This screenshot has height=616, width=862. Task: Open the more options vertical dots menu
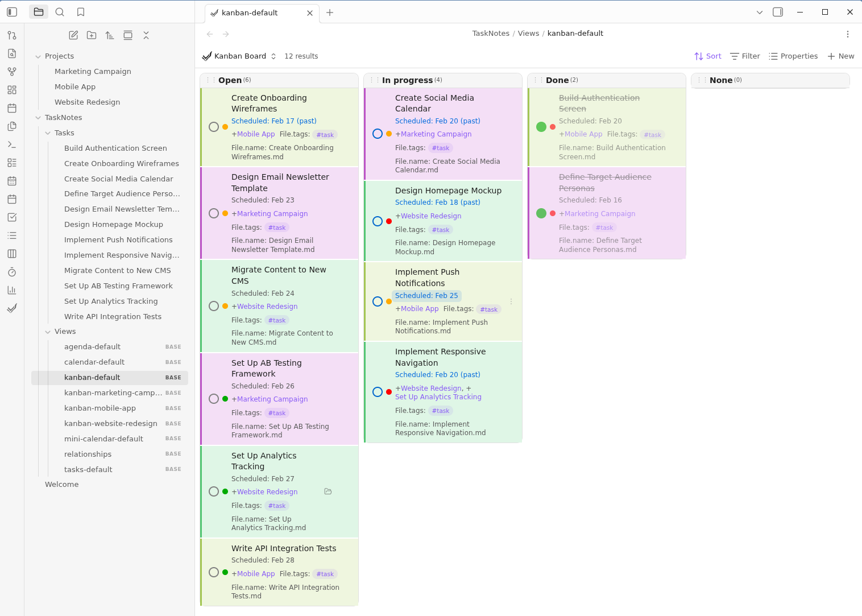click(x=848, y=34)
